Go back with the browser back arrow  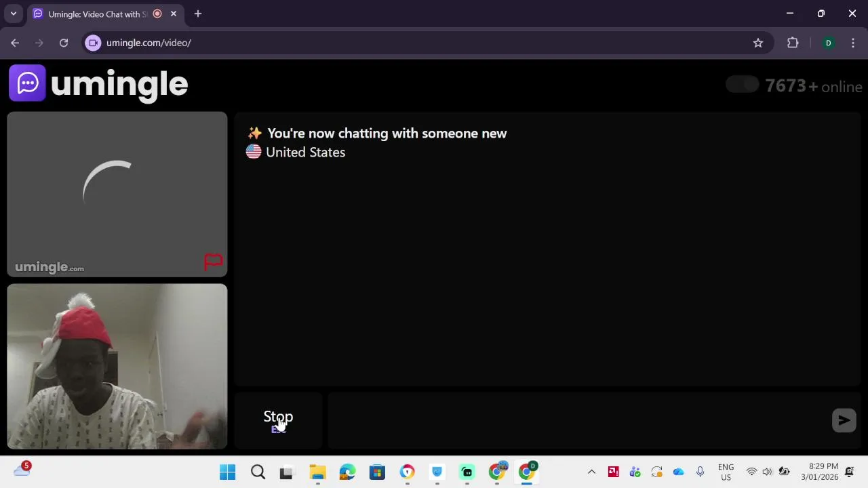[15, 43]
